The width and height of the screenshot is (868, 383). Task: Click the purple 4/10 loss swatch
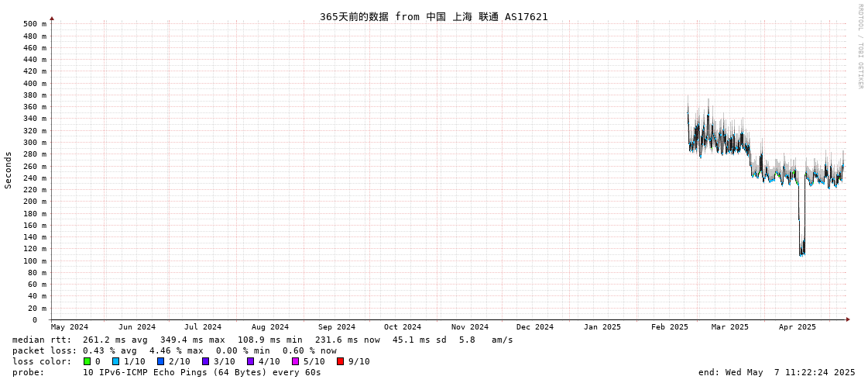(250, 361)
